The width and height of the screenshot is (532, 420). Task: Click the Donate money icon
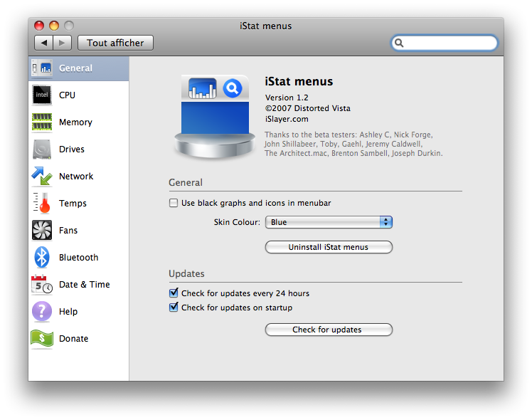[42, 338]
